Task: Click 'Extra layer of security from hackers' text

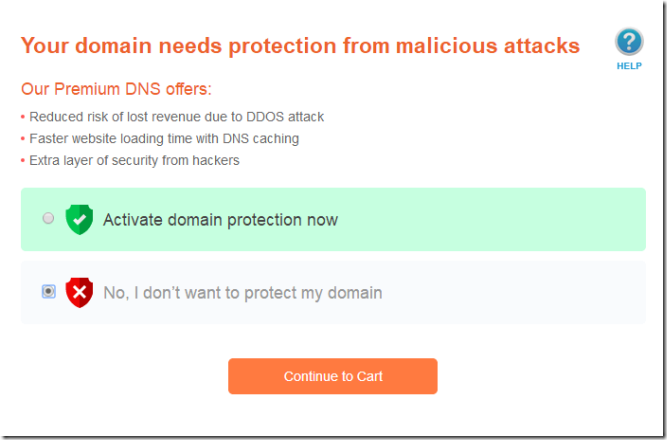Action: pyautogui.click(x=134, y=161)
